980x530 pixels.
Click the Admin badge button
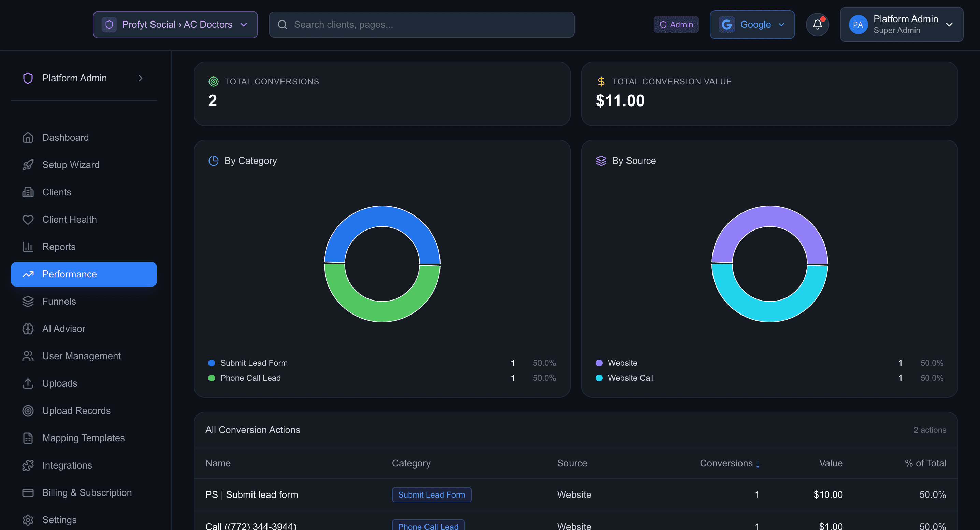coord(676,24)
